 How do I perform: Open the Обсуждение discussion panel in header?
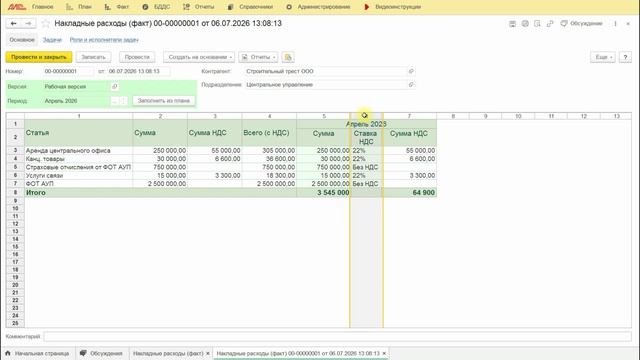(582, 24)
